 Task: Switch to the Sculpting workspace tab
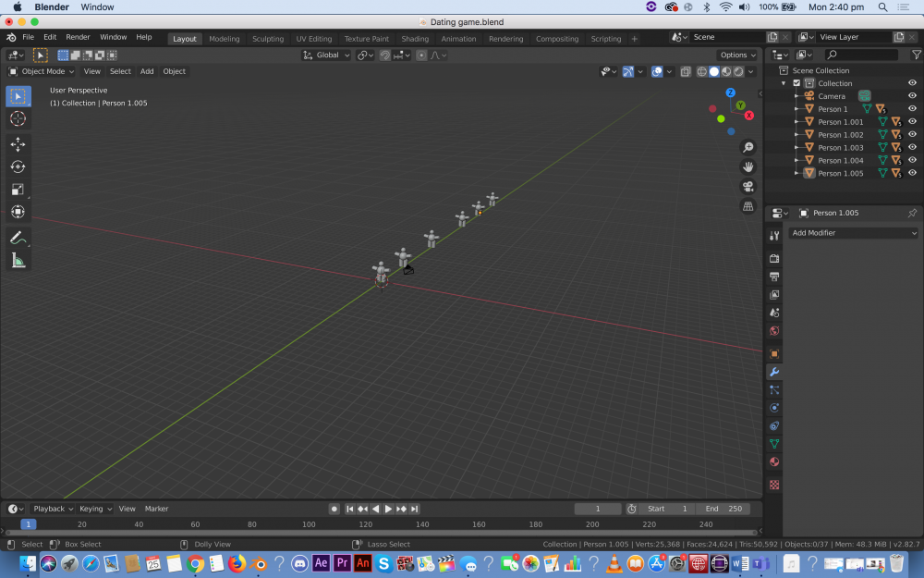(x=268, y=38)
